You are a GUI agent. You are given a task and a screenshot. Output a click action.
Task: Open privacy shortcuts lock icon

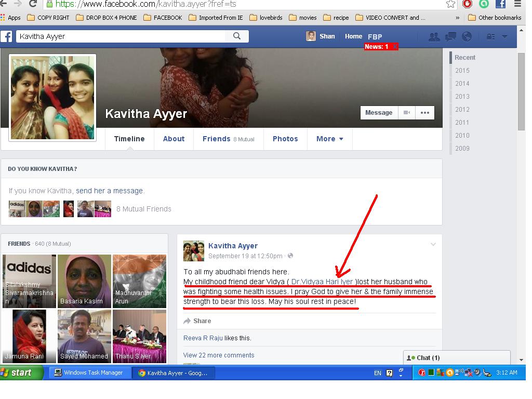(490, 37)
